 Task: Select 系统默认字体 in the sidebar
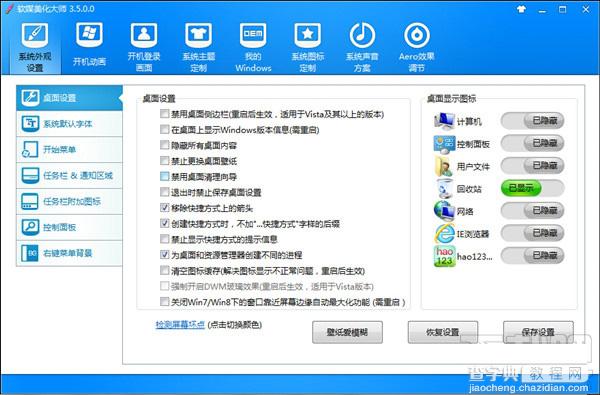coord(69,124)
